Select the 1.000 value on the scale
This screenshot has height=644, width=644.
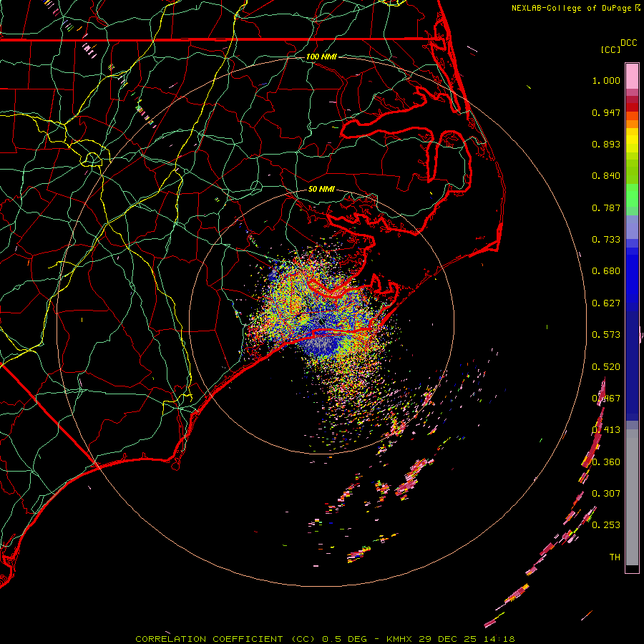[606, 80]
